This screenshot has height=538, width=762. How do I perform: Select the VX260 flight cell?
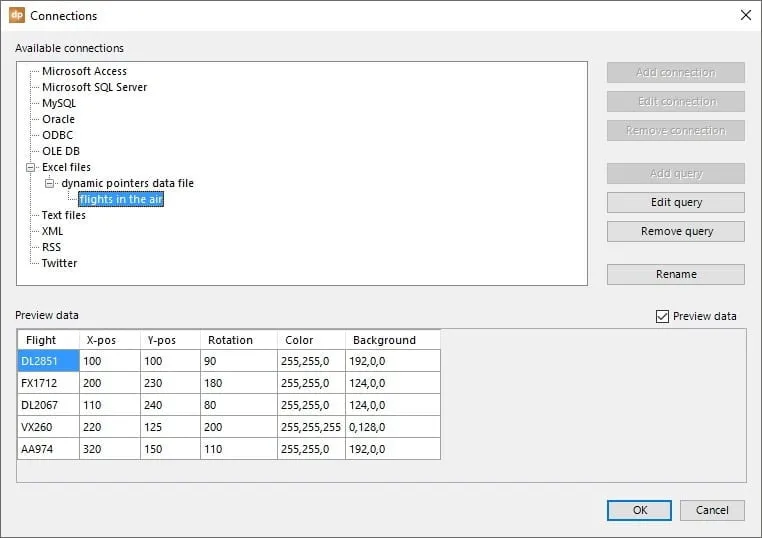tap(48, 427)
